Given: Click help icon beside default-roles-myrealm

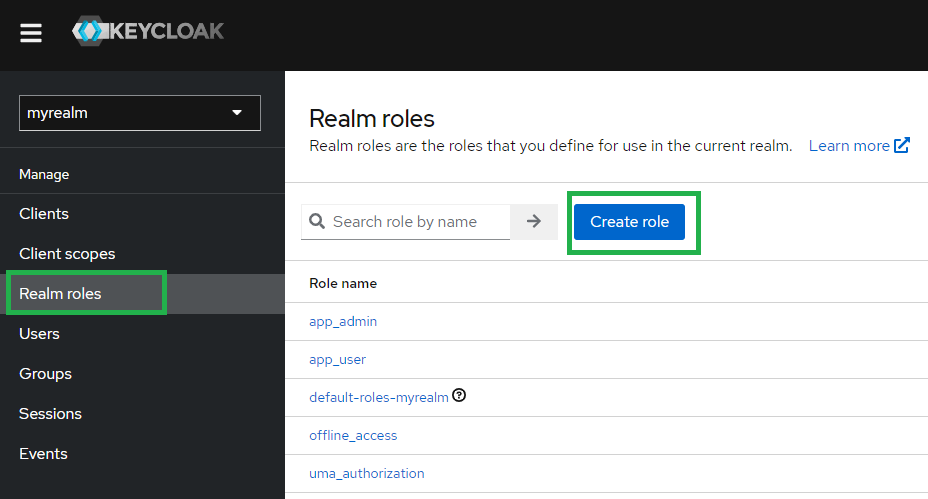Looking at the screenshot, I should (x=459, y=396).
